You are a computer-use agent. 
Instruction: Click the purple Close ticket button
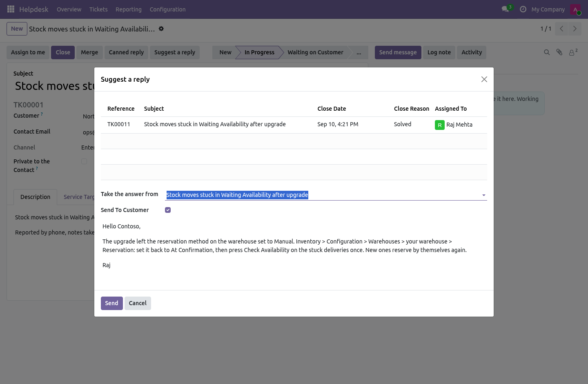click(63, 52)
